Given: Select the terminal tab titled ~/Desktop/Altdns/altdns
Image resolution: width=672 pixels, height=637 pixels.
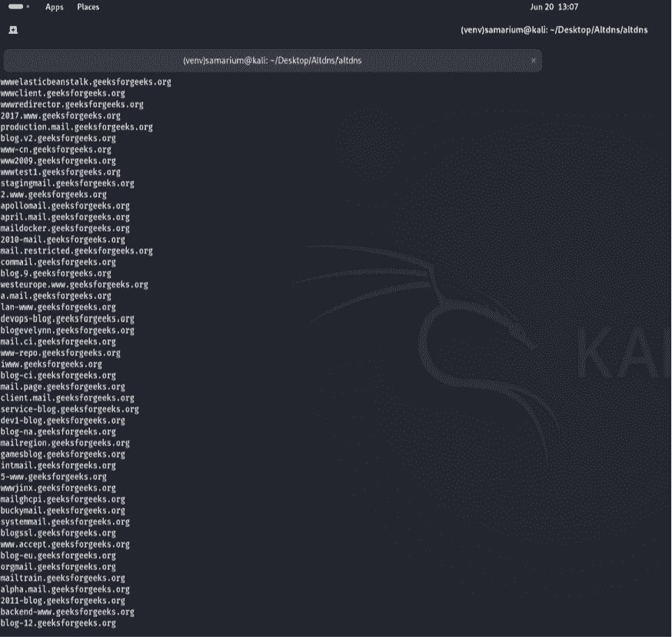Looking at the screenshot, I should 272,61.
